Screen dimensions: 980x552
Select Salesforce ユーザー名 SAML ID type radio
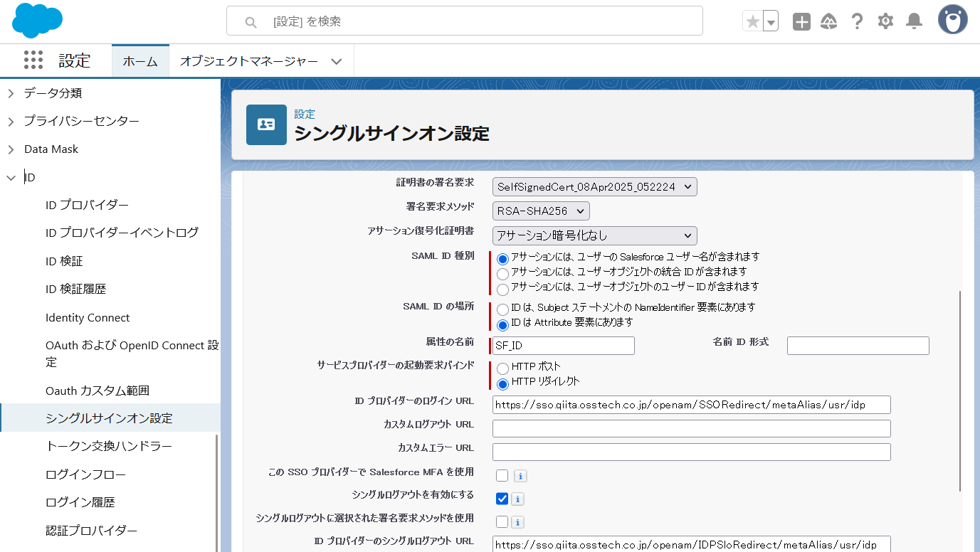tap(503, 258)
